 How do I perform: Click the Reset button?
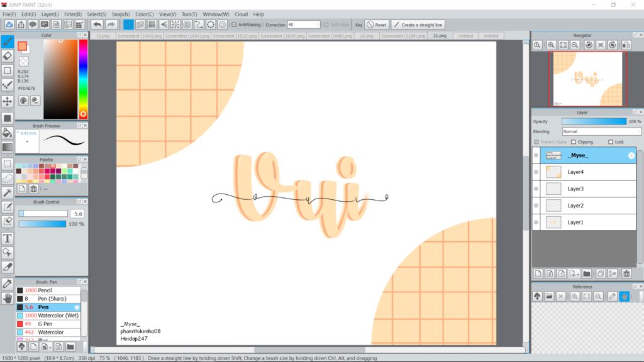[x=376, y=25]
